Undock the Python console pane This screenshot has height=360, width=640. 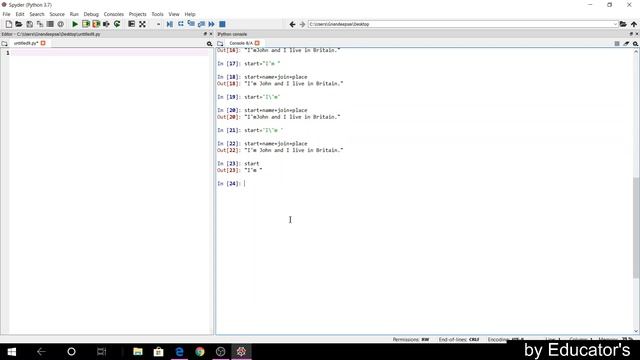[x=631, y=34]
